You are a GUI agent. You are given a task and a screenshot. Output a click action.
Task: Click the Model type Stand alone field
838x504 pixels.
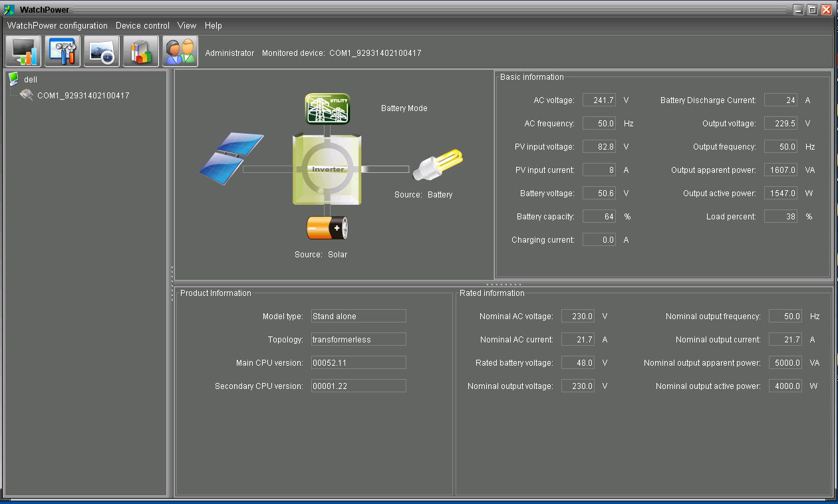(x=358, y=316)
